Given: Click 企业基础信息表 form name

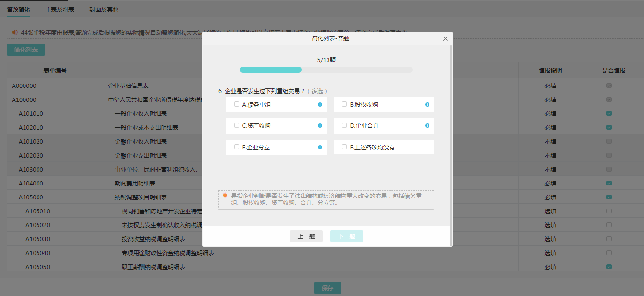Looking at the screenshot, I should pyautogui.click(x=128, y=86).
